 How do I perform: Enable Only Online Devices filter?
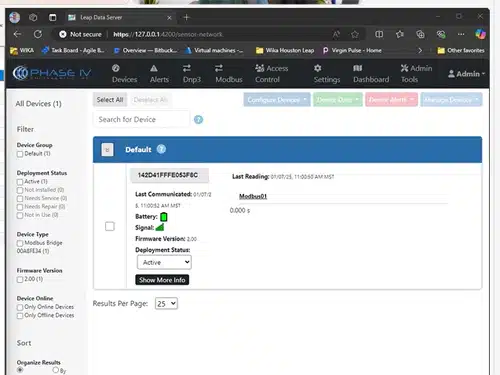click(20, 307)
